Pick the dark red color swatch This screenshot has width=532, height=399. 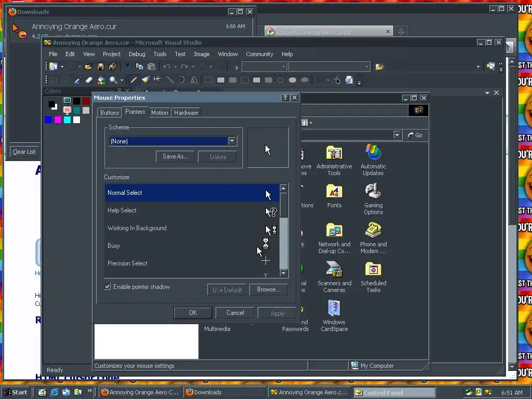[86, 101]
